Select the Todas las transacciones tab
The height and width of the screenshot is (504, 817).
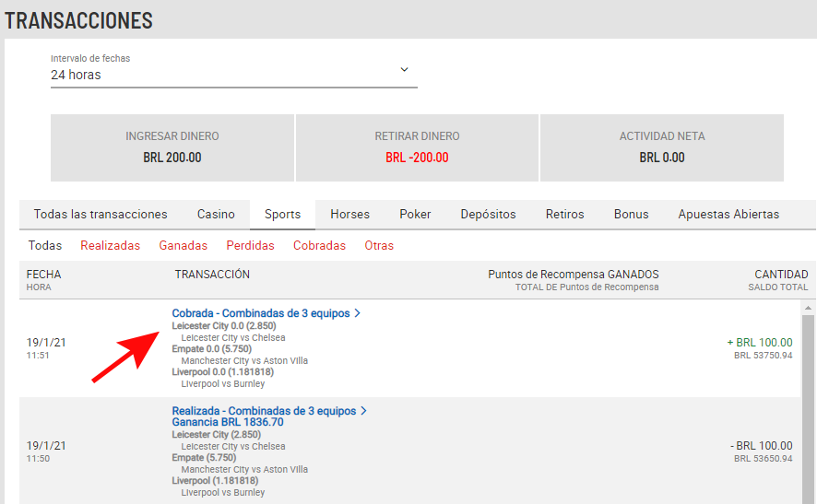coord(101,214)
